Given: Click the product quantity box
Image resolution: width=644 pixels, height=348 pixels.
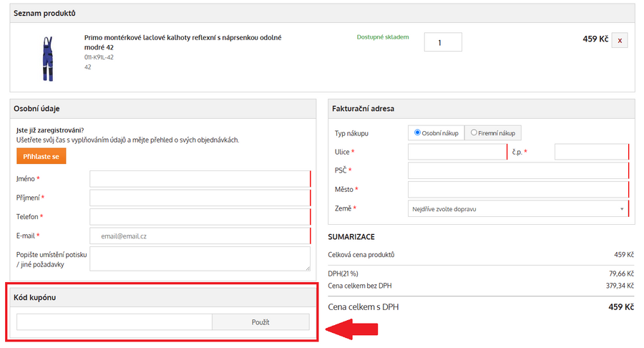Looking at the screenshot, I should point(443,42).
